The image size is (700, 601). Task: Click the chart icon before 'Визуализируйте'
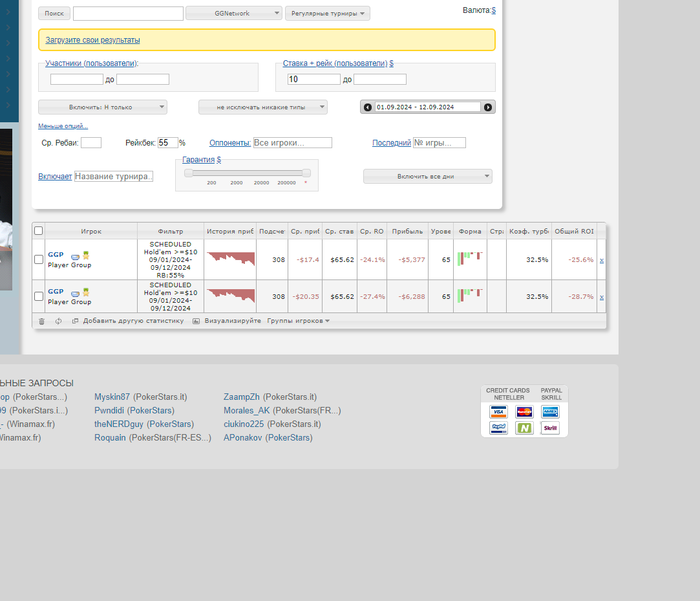coord(196,321)
